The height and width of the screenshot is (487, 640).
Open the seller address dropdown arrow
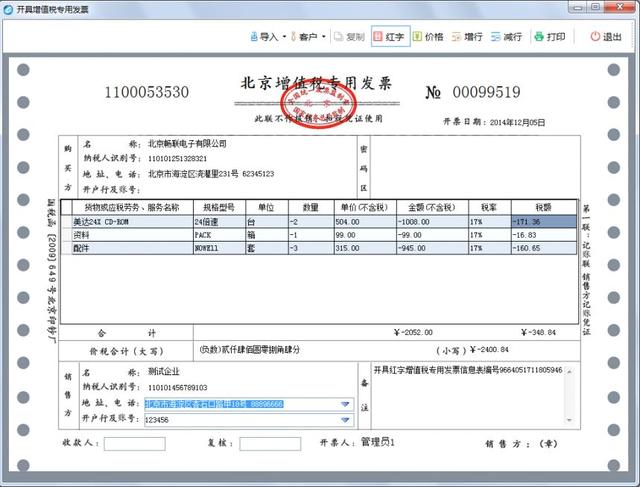pyautogui.click(x=345, y=404)
